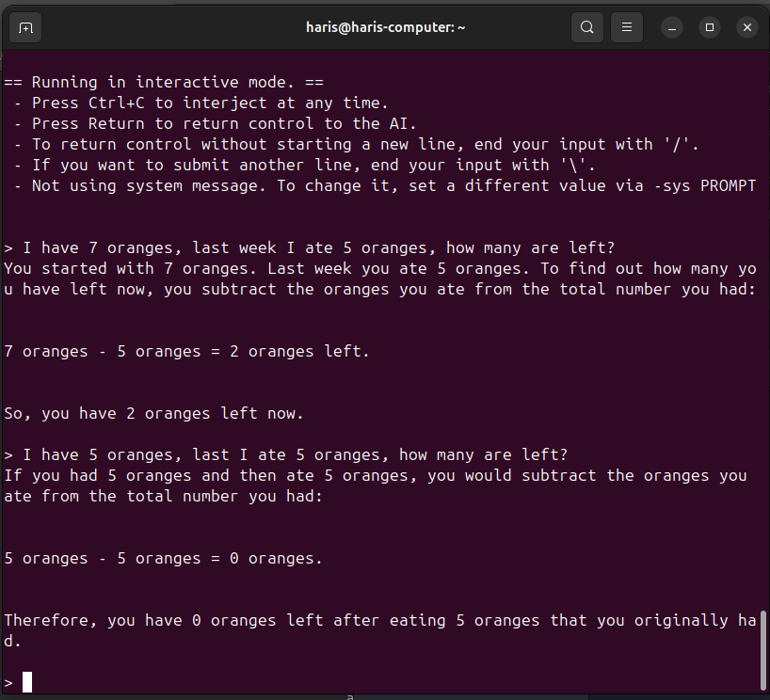Close the terminal window

tap(746, 27)
